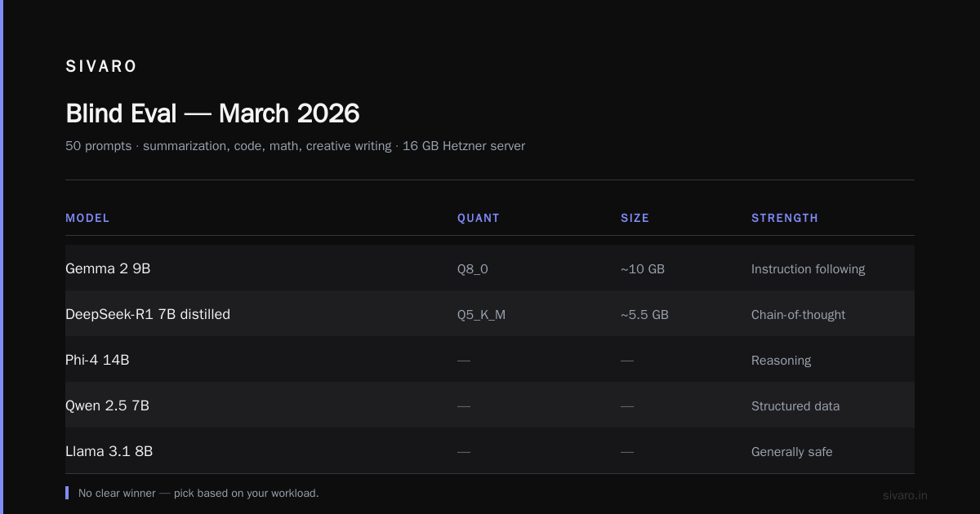The height and width of the screenshot is (514, 980).
Task: Select the Llama 3.1 8B model name
Action: click(109, 451)
